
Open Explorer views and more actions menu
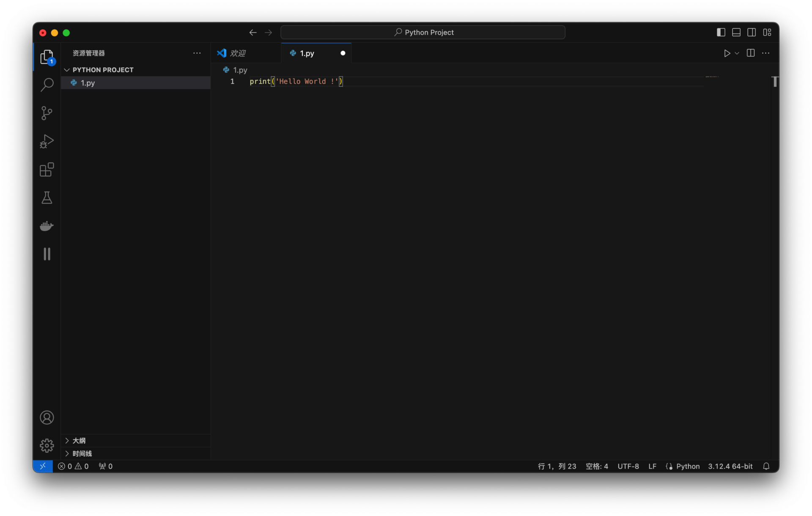pos(197,53)
